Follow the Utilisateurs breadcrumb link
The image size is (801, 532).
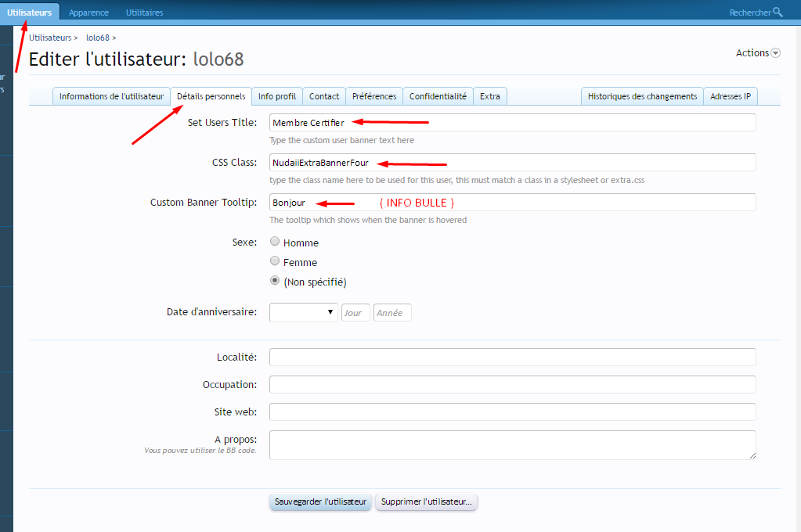[50, 38]
